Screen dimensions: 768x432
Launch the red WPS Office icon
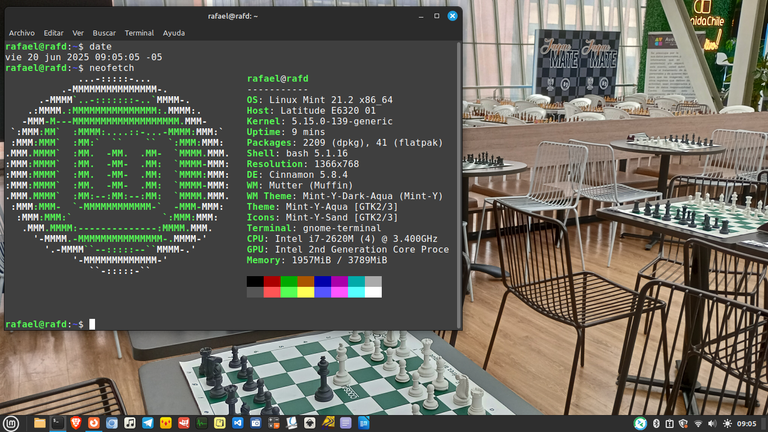(184, 423)
